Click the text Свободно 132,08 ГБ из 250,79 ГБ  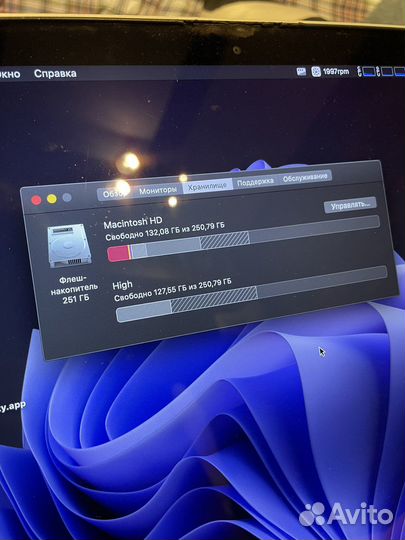165,231
